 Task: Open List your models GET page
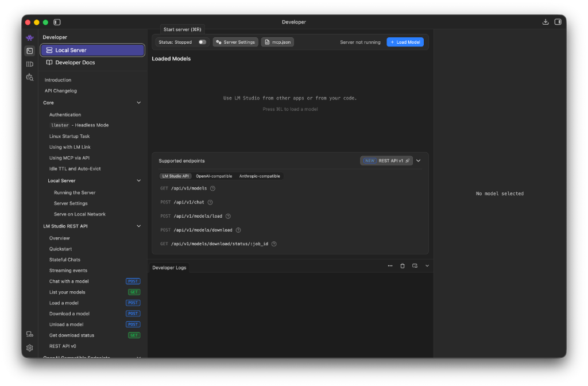[95, 292]
